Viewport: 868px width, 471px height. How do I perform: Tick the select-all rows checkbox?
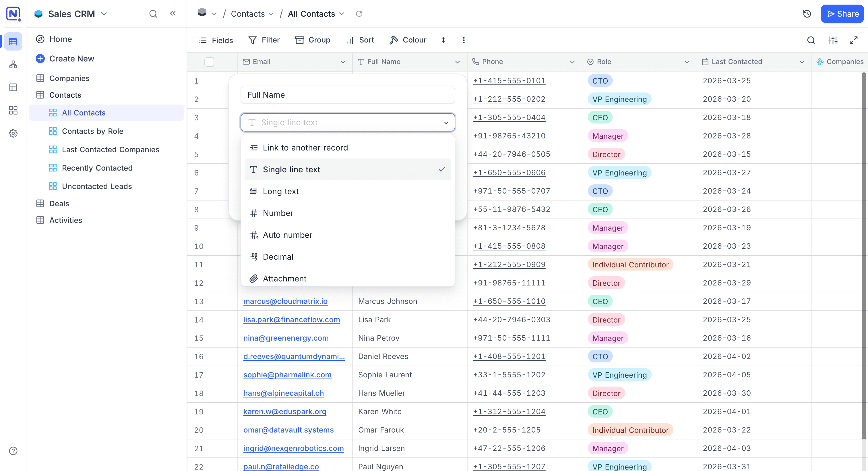[209, 62]
